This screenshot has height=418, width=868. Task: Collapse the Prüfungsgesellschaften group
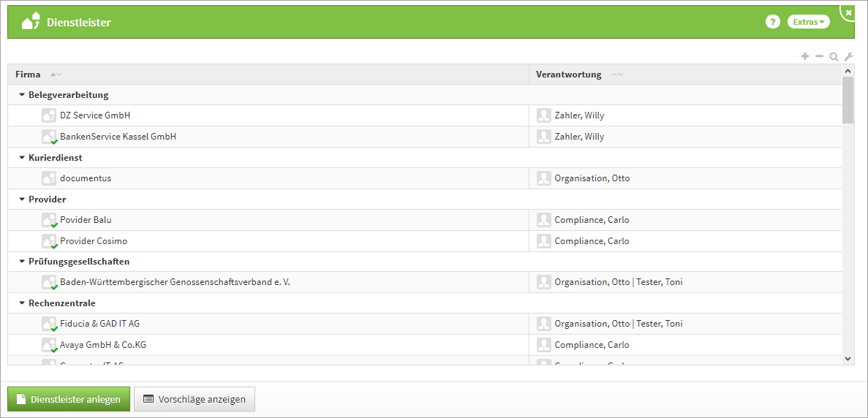(22, 262)
